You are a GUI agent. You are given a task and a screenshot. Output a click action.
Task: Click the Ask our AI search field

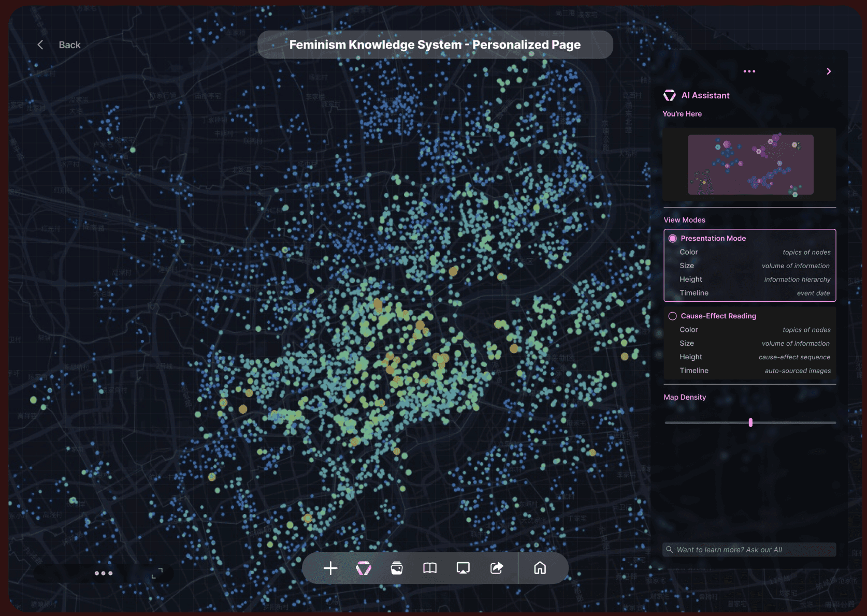(x=749, y=550)
